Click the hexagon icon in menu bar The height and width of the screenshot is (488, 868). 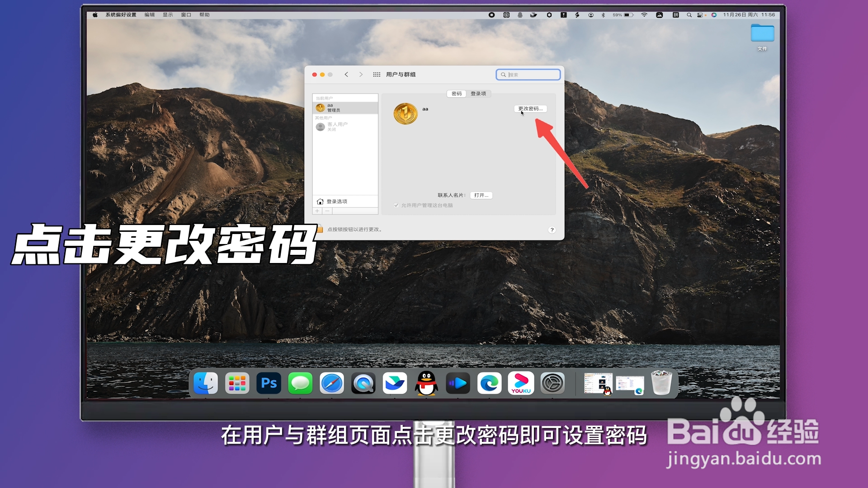click(x=549, y=15)
